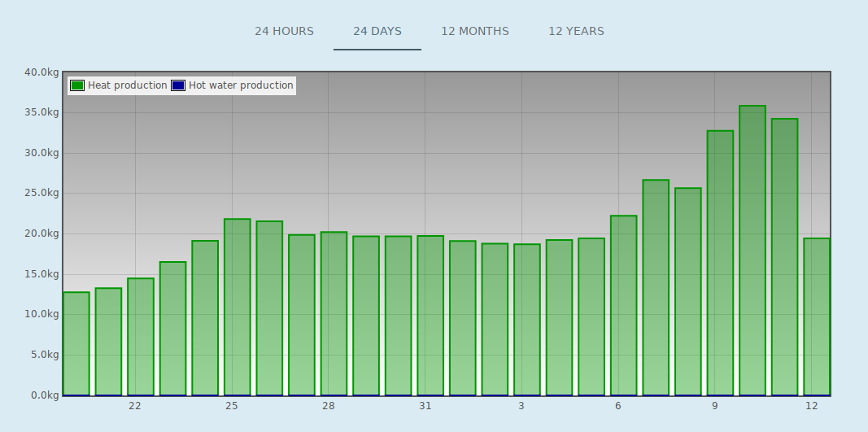Select the bar above the 22 label
This screenshot has height=432, width=868.
tap(141, 337)
